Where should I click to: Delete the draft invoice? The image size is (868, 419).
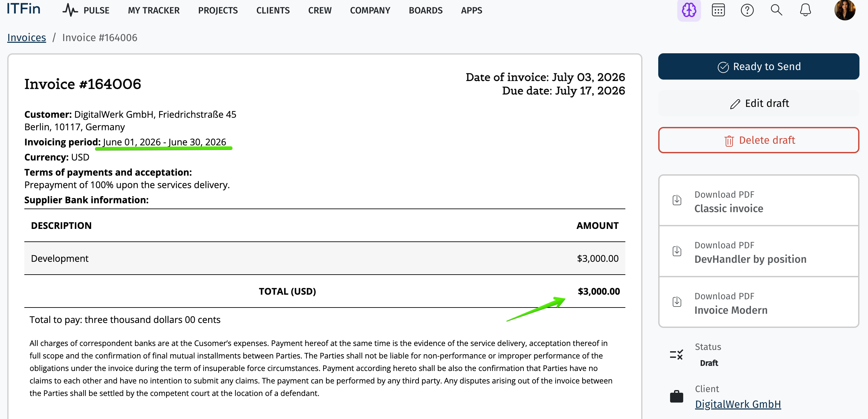(x=759, y=140)
